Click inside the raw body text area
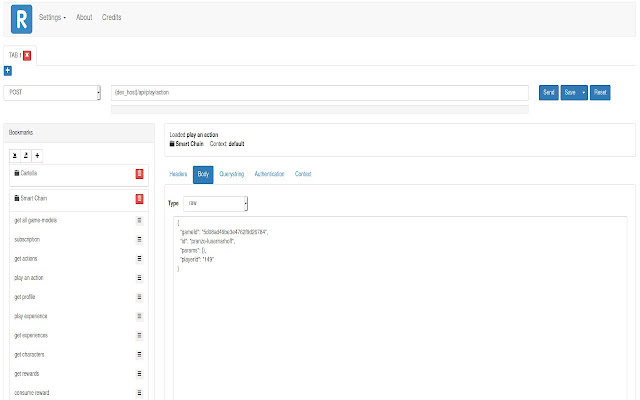Viewport: 640px width, 400px height. pos(400,308)
